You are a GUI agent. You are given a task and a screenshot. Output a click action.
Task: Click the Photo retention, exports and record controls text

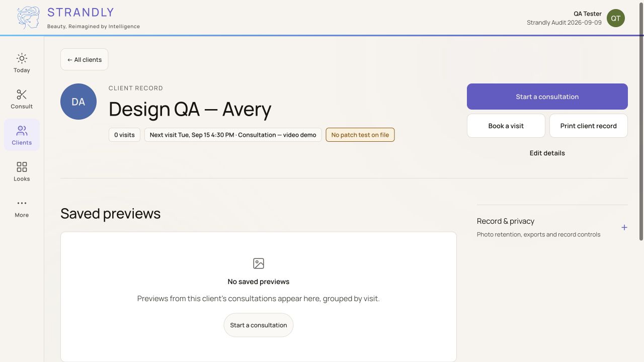click(x=538, y=234)
